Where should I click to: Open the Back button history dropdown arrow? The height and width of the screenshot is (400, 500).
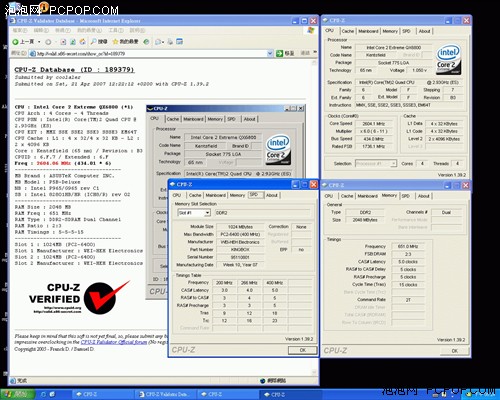[x=39, y=42]
